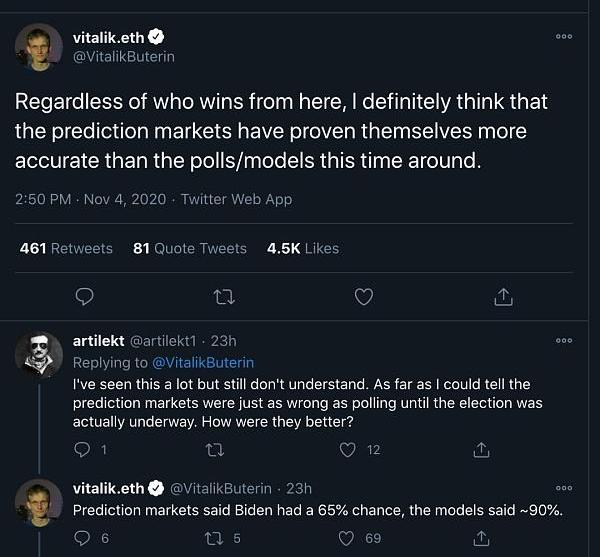
Task: Like Vitalik's reply with 69 likes
Action: pyautogui.click(x=348, y=539)
